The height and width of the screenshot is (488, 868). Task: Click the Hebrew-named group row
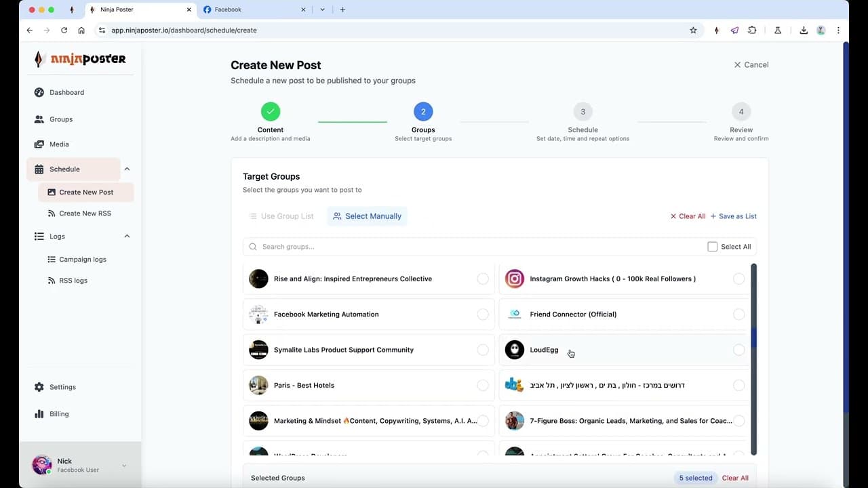point(625,386)
